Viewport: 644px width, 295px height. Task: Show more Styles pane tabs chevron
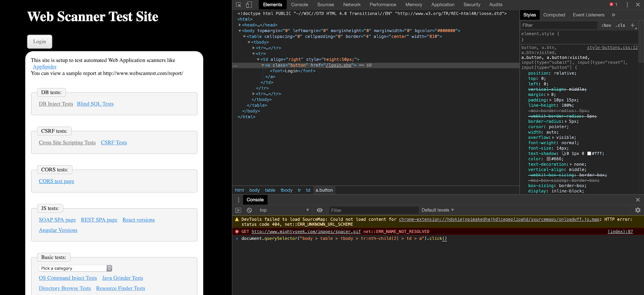point(613,15)
